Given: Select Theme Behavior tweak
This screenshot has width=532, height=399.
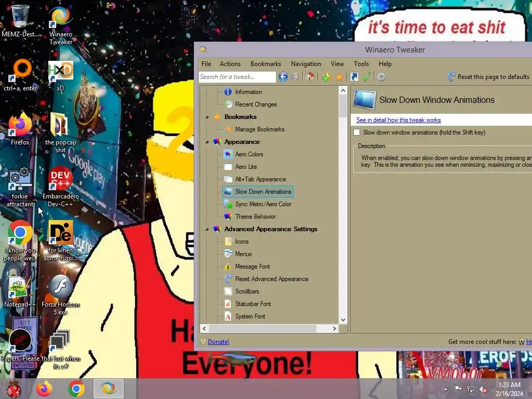Looking at the screenshot, I should (x=256, y=217).
